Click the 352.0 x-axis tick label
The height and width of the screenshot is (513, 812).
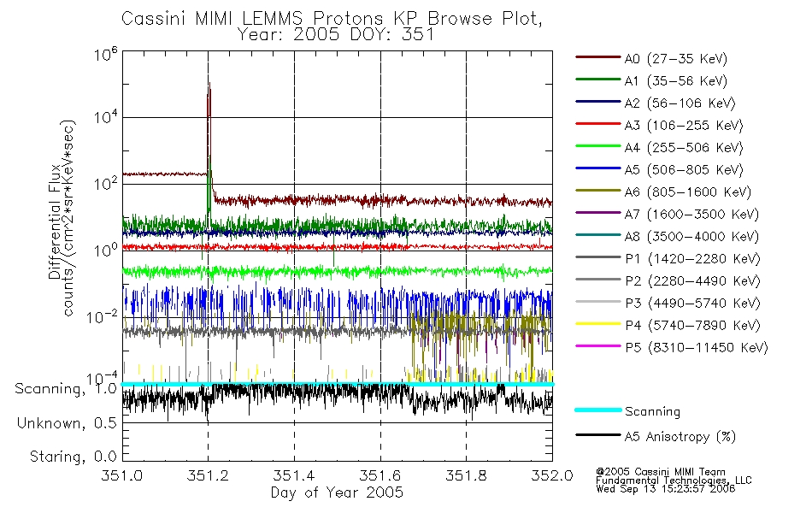552,475
